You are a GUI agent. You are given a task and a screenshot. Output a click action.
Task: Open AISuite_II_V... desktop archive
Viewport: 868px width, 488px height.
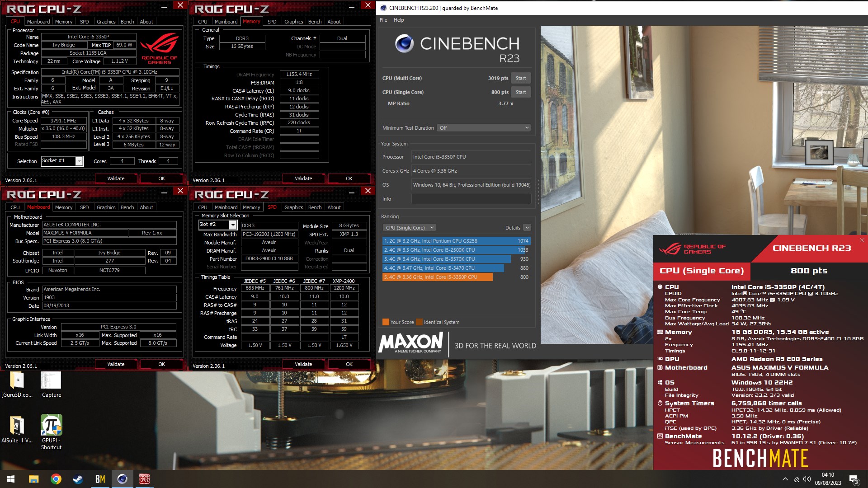17,429
